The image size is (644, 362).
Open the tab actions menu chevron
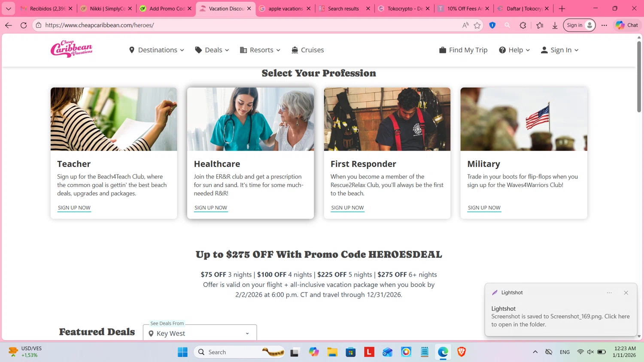coord(8,9)
